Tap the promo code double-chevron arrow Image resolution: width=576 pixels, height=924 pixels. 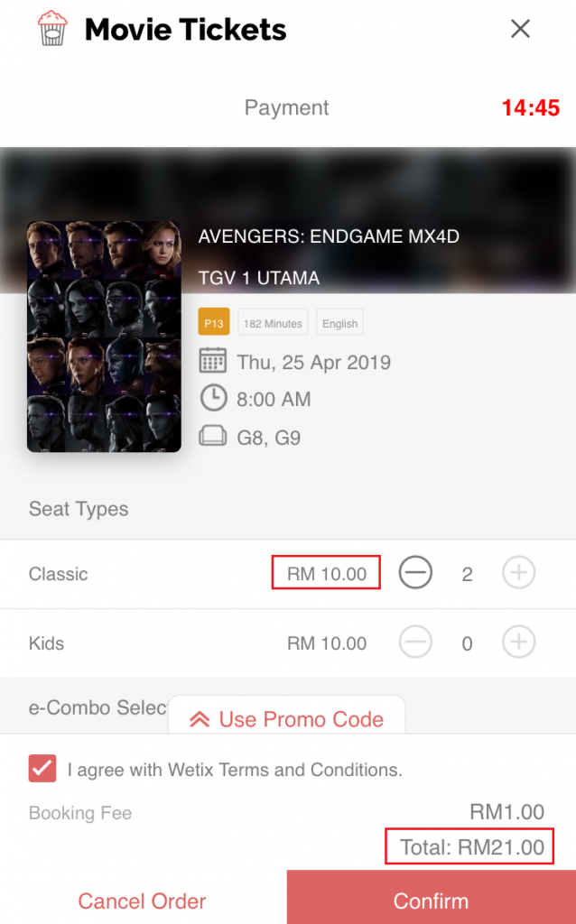(x=200, y=719)
